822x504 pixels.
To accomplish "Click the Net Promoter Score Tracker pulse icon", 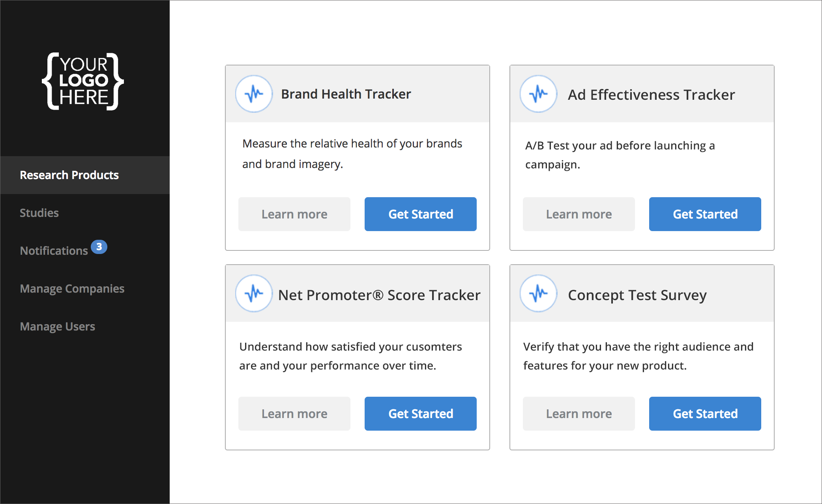I will pos(254,293).
